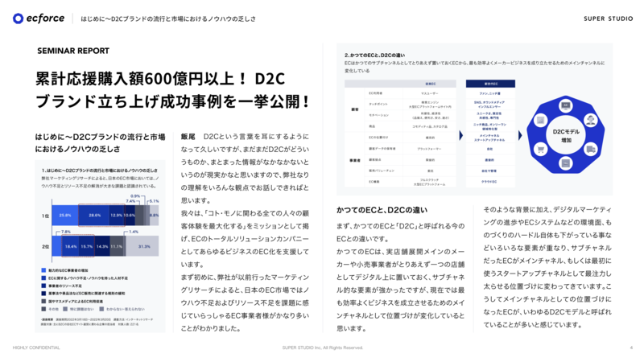Click the shopping cart icon
The height and width of the screenshot is (362, 644).
pyautogui.click(x=540, y=150)
